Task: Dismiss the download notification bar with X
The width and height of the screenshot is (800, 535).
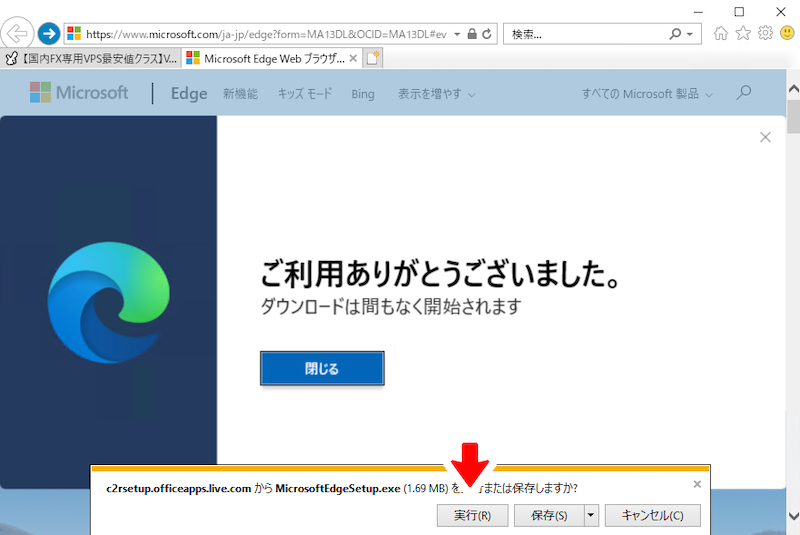Action: click(697, 484)
